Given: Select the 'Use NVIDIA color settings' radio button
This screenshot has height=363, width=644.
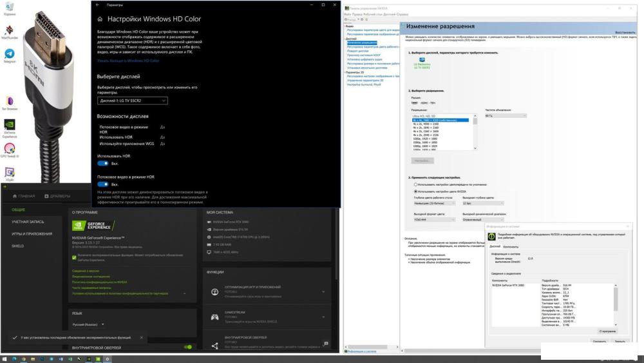Looking at the screenshot, I should pos(415,191).
